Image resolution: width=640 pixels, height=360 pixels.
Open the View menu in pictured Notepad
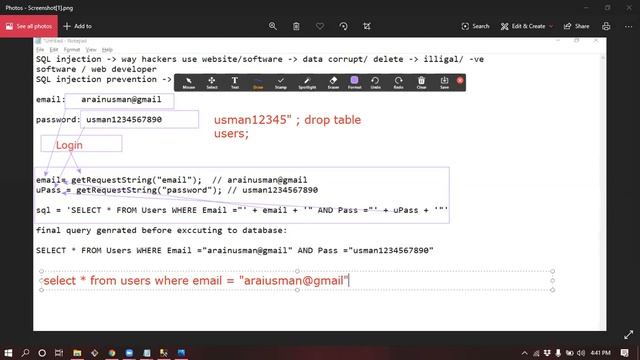click(x=91, y=50)
